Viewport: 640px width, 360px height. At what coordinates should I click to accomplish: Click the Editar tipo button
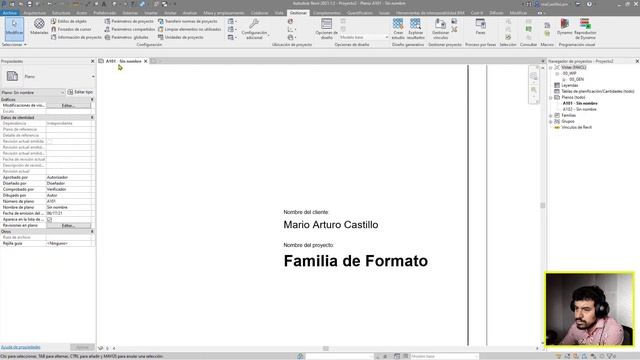pos(80,92)
